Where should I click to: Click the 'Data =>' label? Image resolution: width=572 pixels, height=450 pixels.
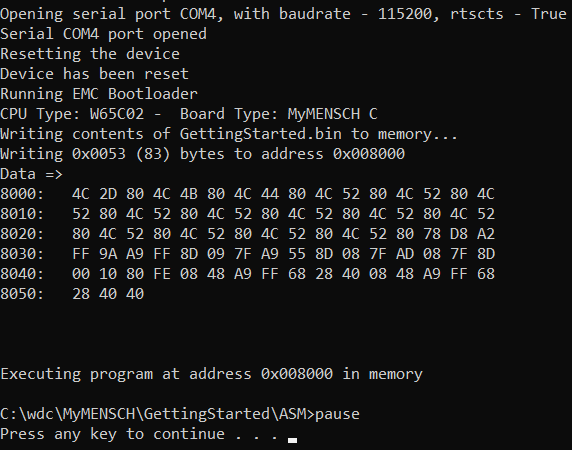31,174
